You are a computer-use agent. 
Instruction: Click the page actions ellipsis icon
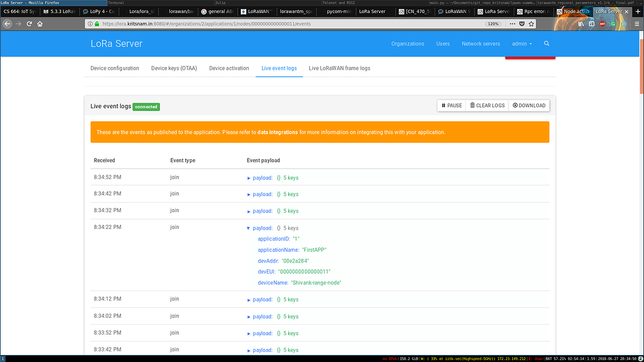coord(512,24)
